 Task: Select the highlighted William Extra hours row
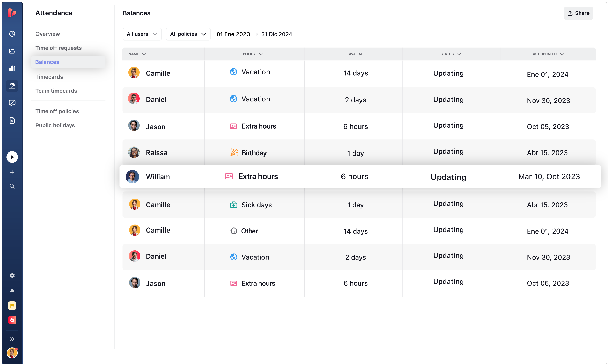(360, 177)
